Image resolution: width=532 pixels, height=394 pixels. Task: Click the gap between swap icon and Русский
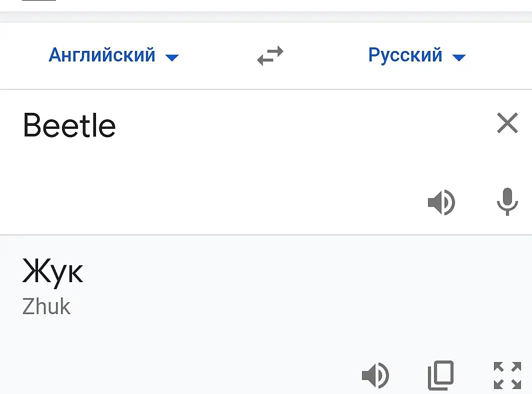pyautogui.click(x=325, y=55)
